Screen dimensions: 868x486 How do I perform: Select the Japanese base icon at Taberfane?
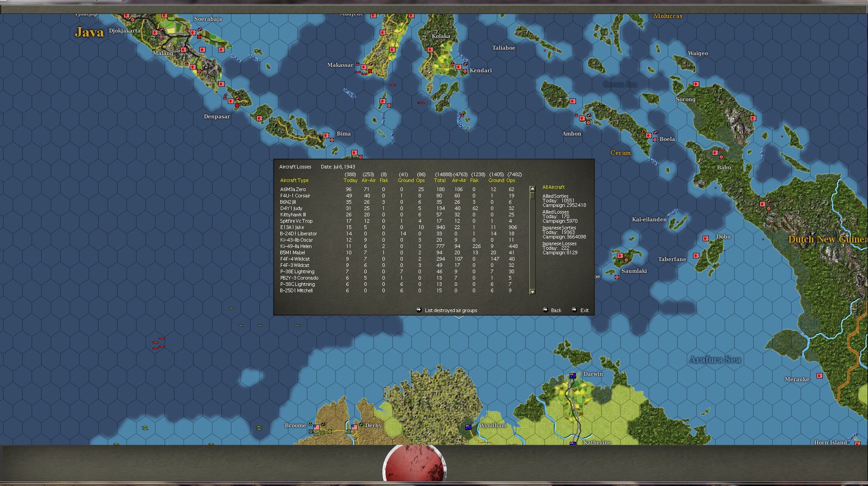click(x=696, y=256)
